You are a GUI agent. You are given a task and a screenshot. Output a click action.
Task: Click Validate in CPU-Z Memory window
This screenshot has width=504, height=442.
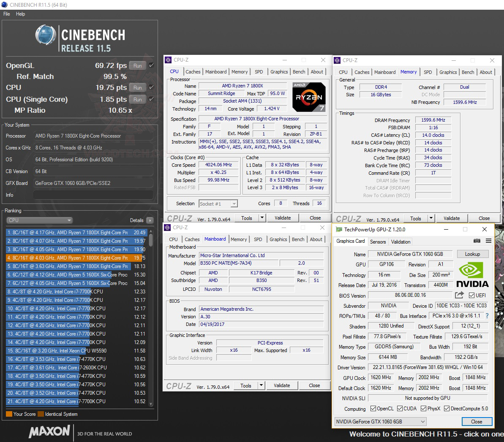click(x=452, y=218)
